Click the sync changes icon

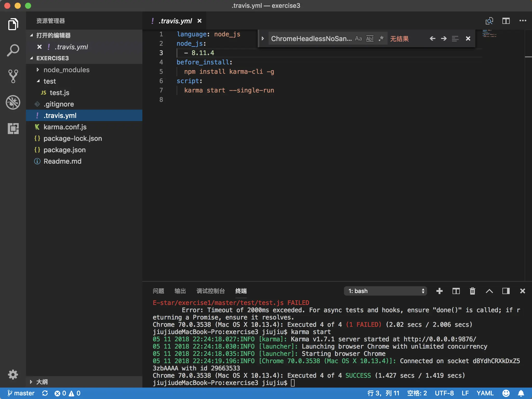(x=45, y=393)
